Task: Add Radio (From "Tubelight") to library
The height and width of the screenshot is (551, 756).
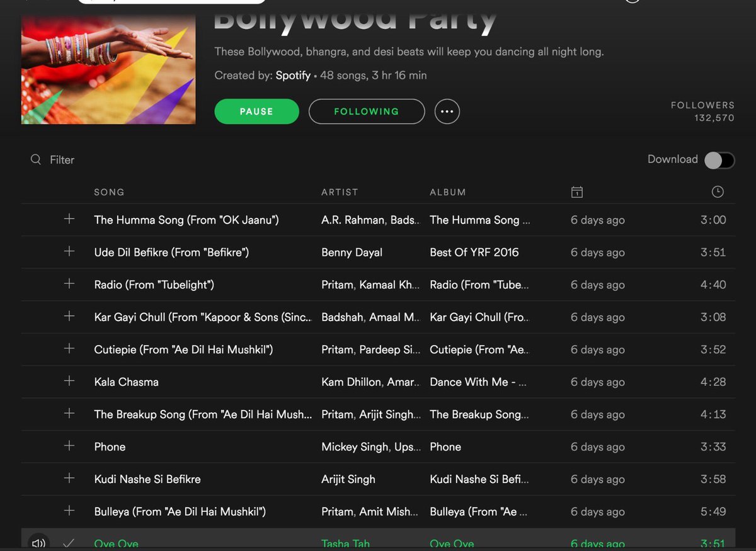Action: pyautogui.click(x=69, y=284)
